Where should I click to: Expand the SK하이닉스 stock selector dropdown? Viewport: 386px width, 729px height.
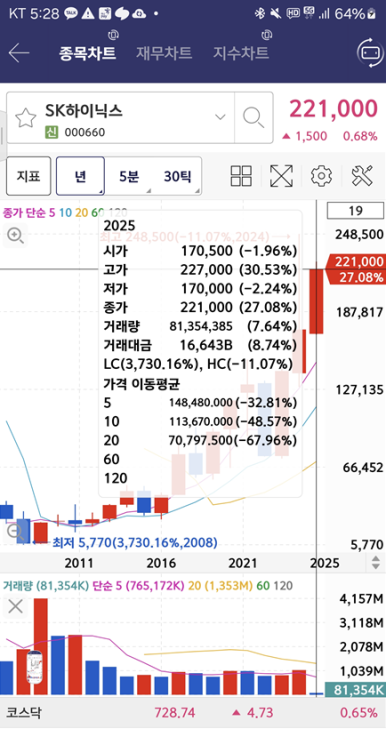(x=220, y=117)
